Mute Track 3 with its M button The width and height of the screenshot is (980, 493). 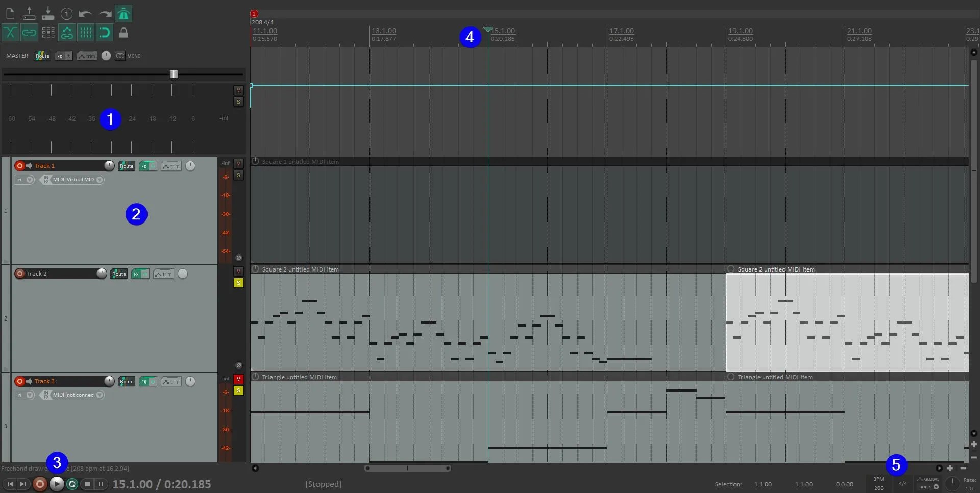(238, 379)
